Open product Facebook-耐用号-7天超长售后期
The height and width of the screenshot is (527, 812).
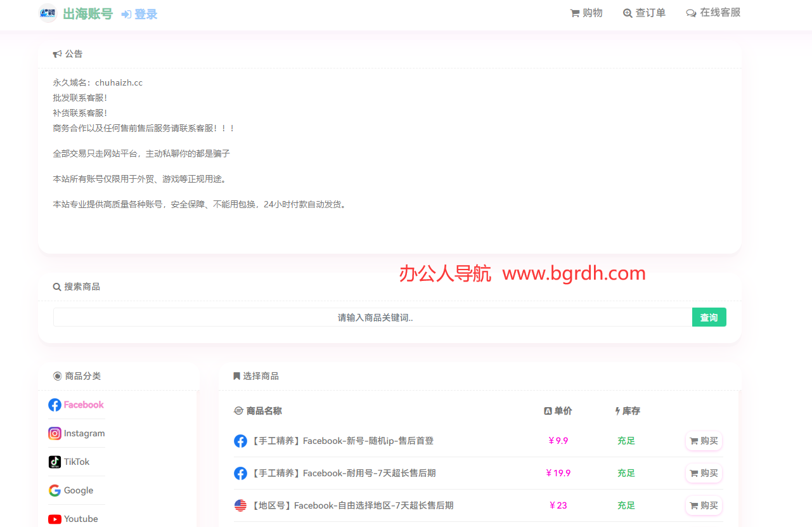(x=344, y=473)
